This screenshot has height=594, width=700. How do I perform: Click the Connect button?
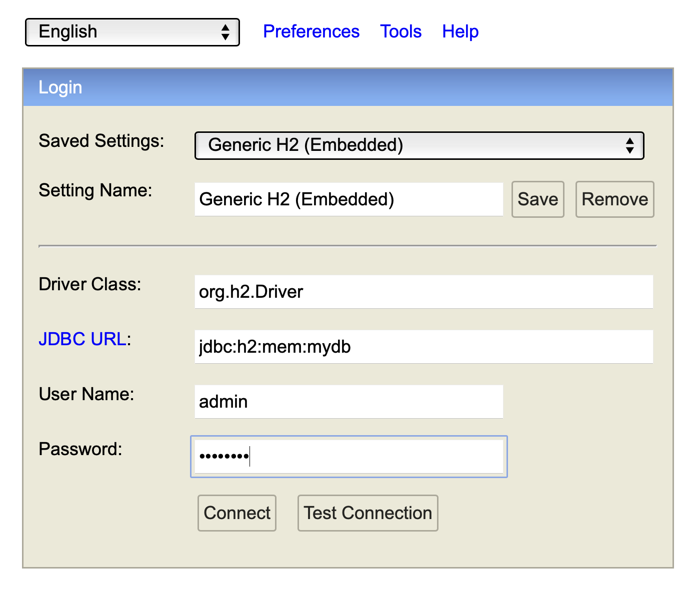(237, 513)
